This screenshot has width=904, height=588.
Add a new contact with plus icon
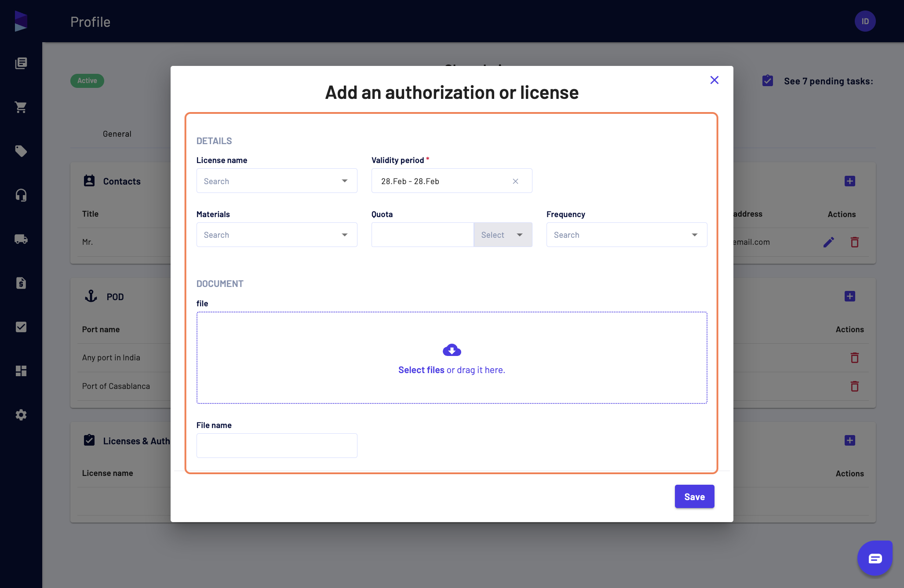pos(849,181)
